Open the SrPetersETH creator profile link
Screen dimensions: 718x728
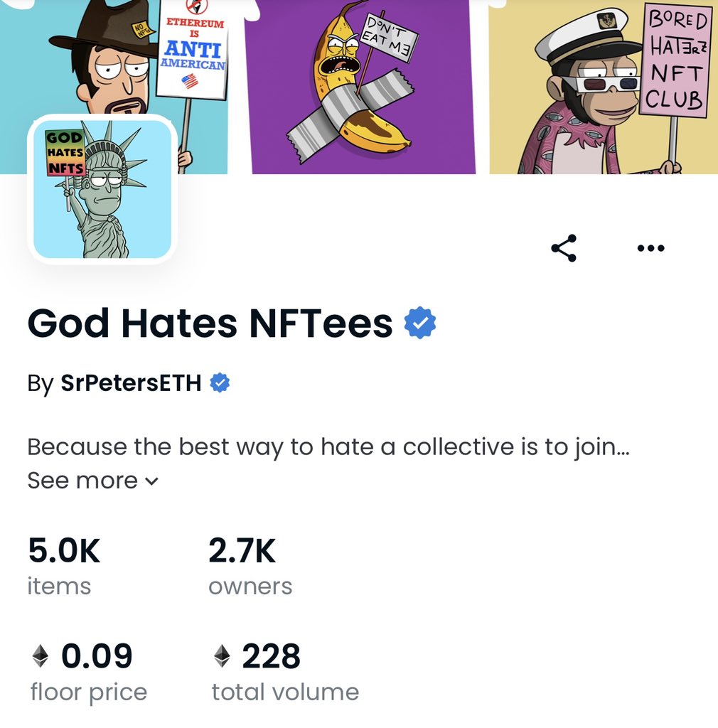[132, 384]
